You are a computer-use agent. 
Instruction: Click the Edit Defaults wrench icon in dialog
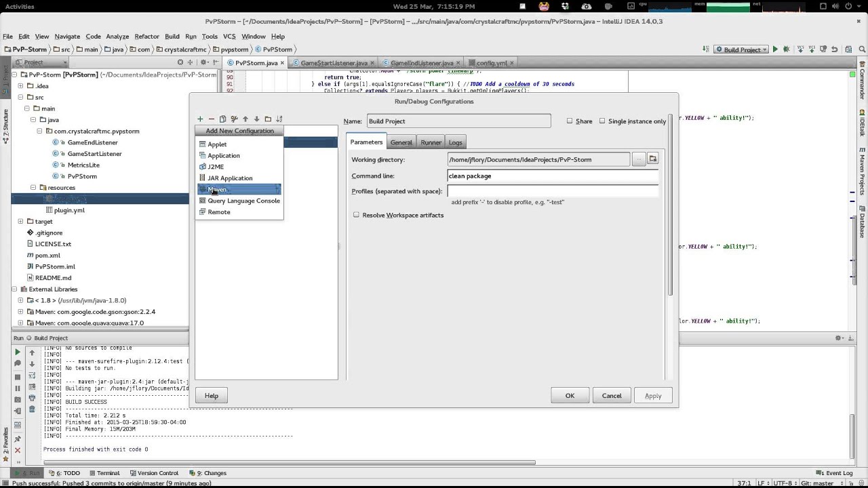(x=234, y=119)
